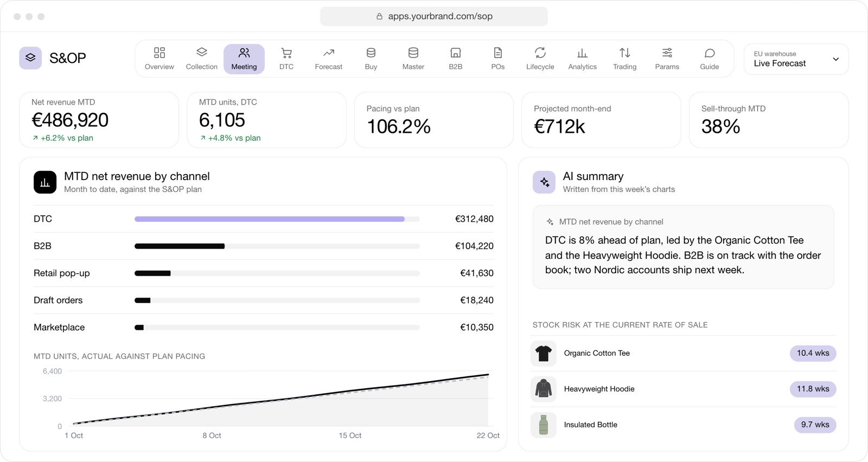Open the Organic Cotton Tee thumbnail
The height and width of the screenshot is (462, 868).
pyautogui.click(x=544, y=354)
